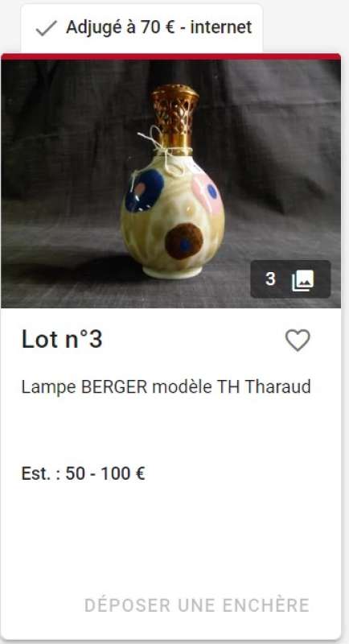Open the Berger lamp photo thumbnail
The width and height of the screenshot is (349, 644).
[170, 184]
